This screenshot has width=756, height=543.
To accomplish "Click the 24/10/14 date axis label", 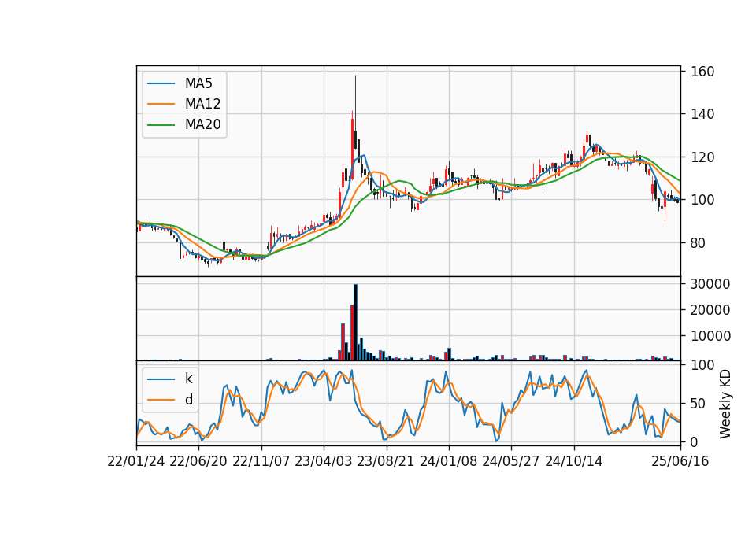I will pyautogui.click(x=574, y=461).
